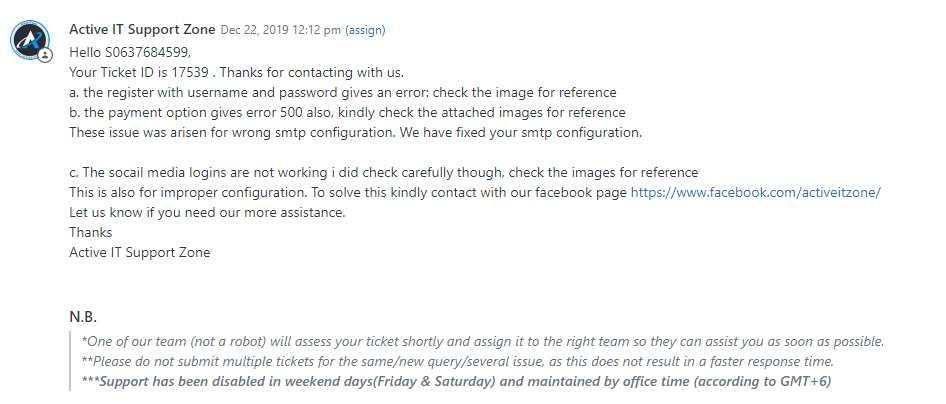Image resolution: width=946 pixels, height=404 pixels.
Task: Click the 'Let us know if you need' line
Action: click(208, 212)
